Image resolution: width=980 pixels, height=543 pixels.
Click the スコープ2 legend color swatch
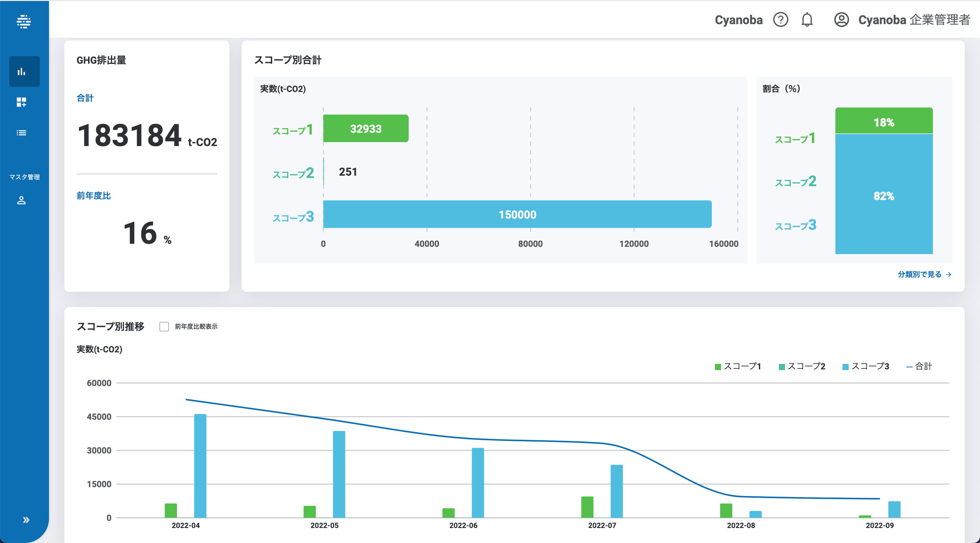[x=782, y=367]
